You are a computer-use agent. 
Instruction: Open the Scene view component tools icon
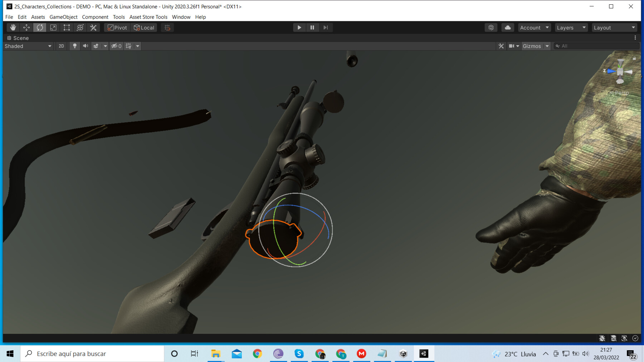[501, 46]
